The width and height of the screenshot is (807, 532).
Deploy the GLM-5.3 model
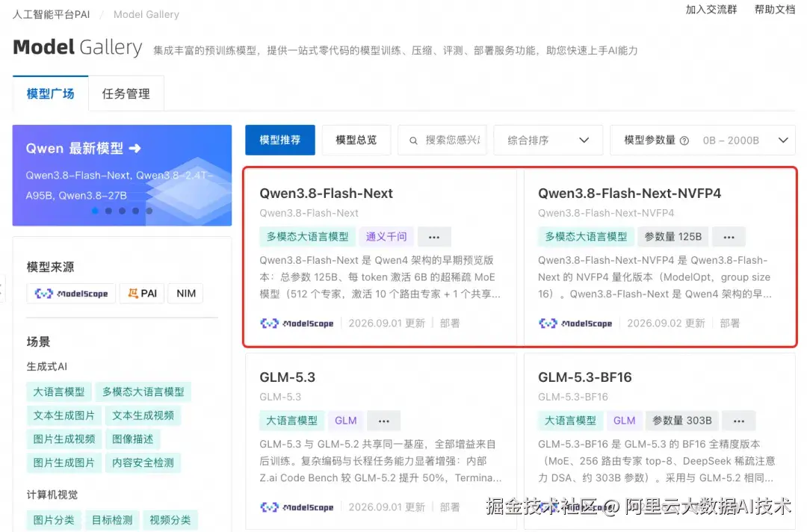450,507
